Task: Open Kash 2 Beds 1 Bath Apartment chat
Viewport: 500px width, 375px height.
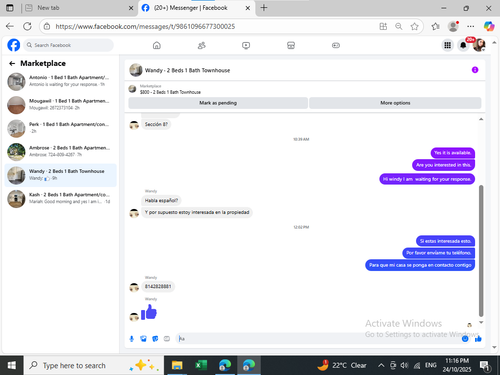Action: click(61, 198)
